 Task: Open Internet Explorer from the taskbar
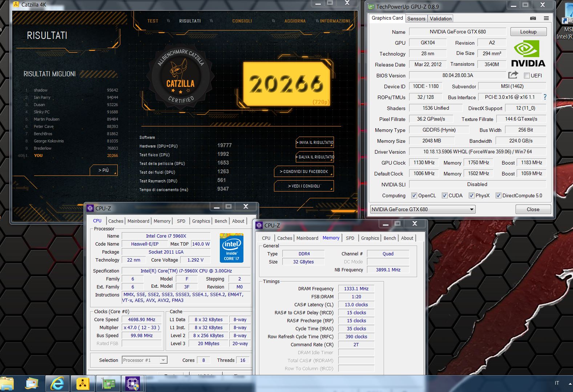tap(57, 383)
